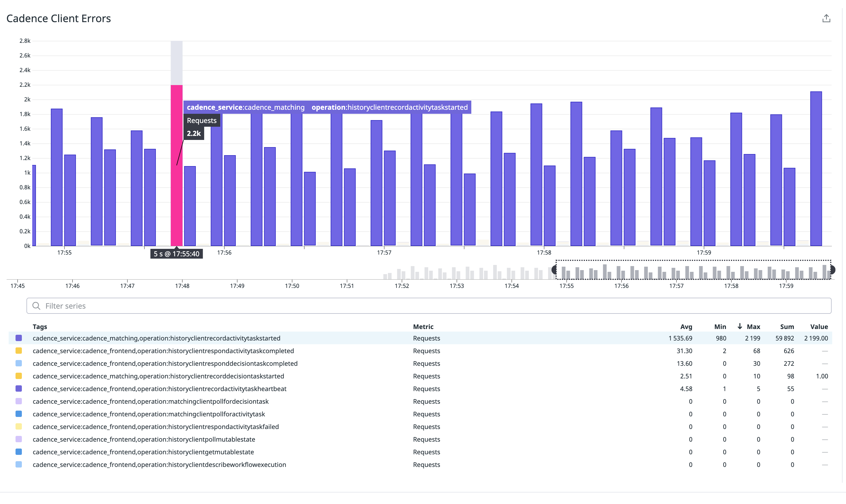Click the sort arrow next to Max
Viewport: 846px width, 504px height.
tap(739, 326)
